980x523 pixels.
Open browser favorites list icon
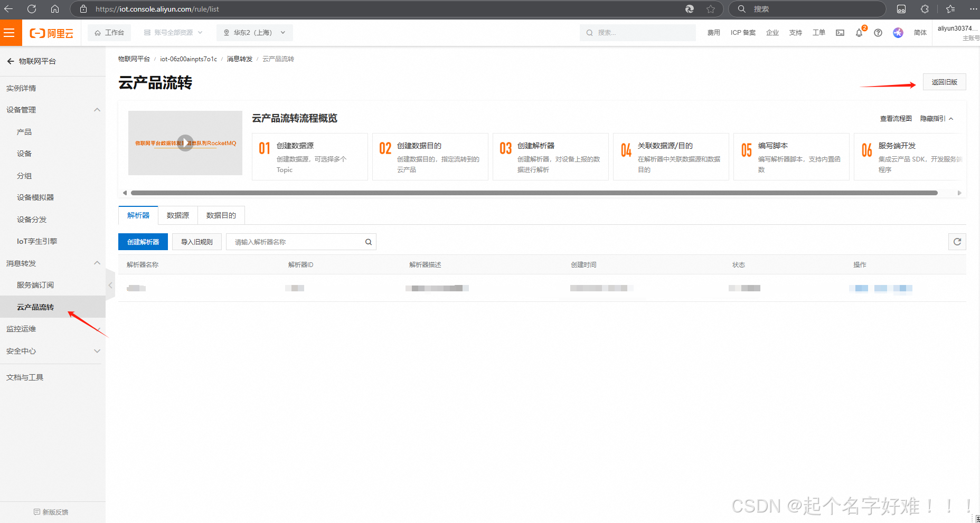(x=950, y=9)
